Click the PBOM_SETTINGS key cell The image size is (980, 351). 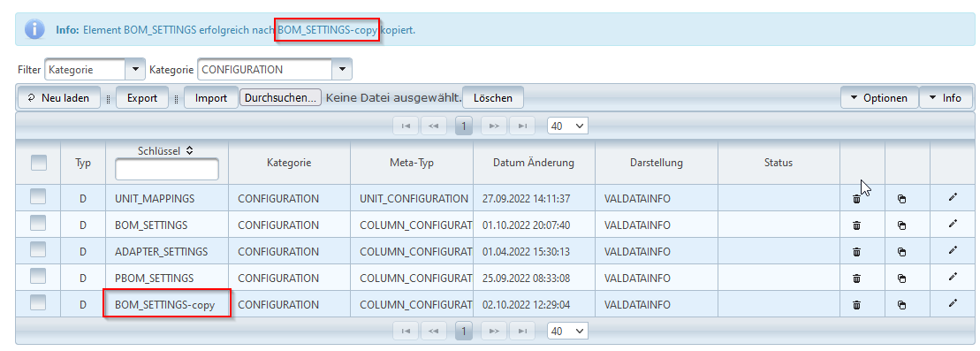[x=167, y=278]
